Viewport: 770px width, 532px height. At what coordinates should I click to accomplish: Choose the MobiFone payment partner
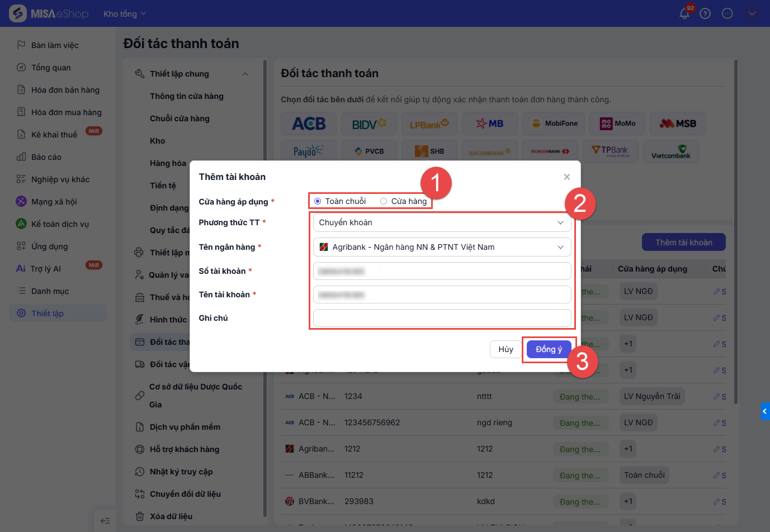pos(554,123)
